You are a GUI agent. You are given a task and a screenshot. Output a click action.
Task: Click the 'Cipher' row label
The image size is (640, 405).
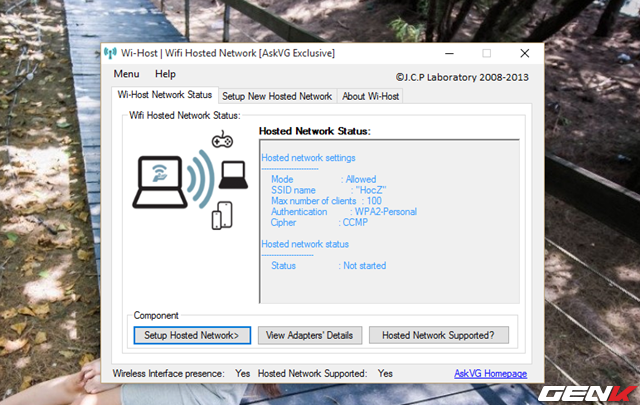283,223
